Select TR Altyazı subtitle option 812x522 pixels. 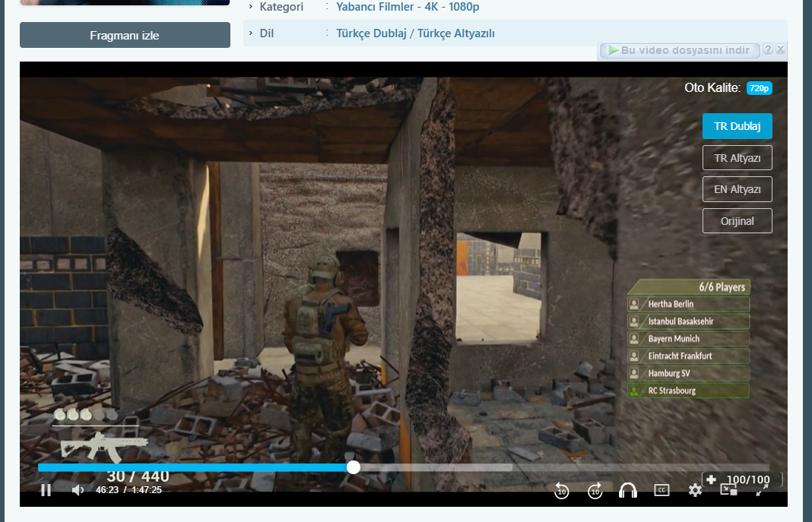point(737,158)
